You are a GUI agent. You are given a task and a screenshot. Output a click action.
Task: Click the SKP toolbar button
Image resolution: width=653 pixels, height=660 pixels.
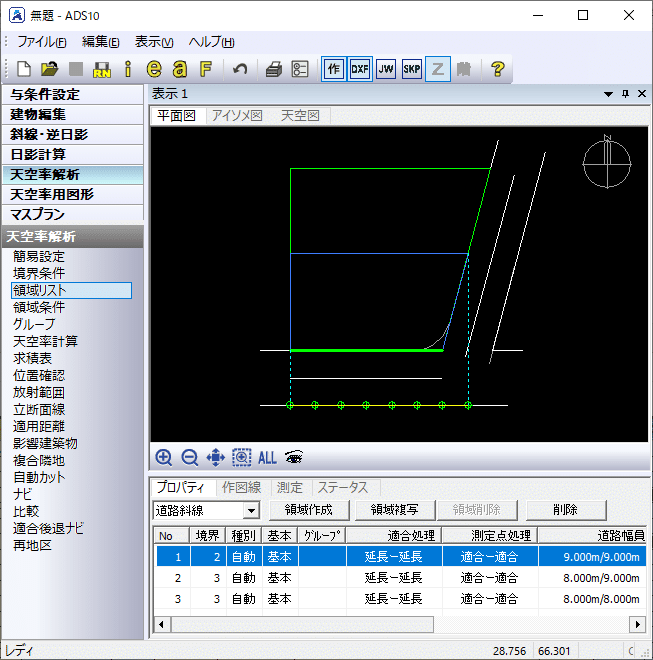tap(412, 69)
